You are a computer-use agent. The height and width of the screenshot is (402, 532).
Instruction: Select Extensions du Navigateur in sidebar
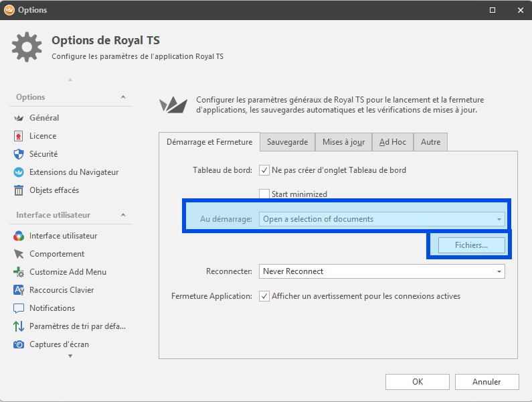pos(74,172)
